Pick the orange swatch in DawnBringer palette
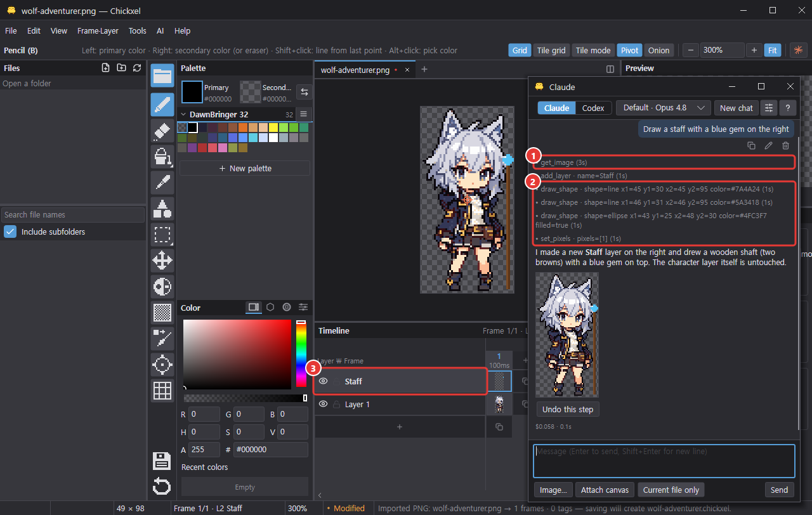This screenshot has height=515, width=812. click(x=243, y=127)
